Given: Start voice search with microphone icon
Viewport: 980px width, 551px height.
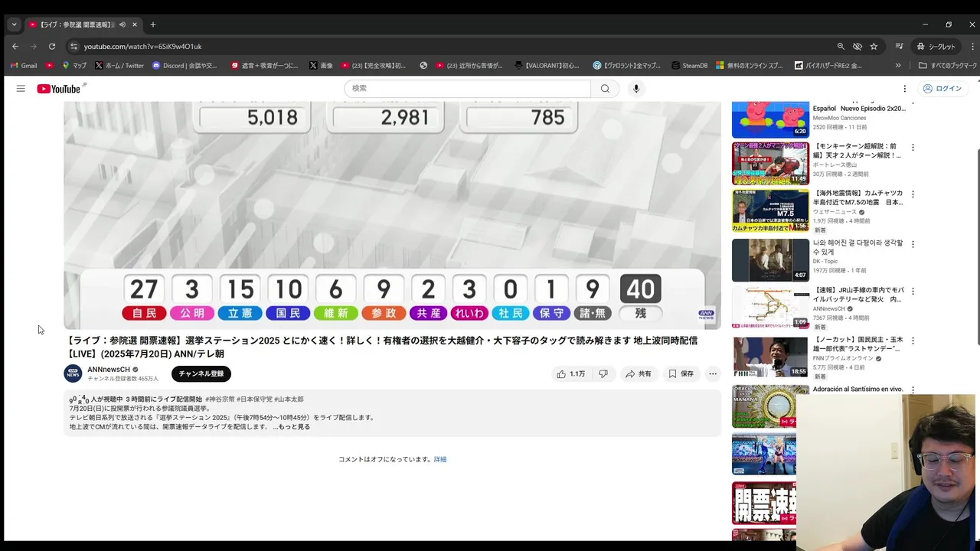Looking at the screenshot, I should coord(635,89).
